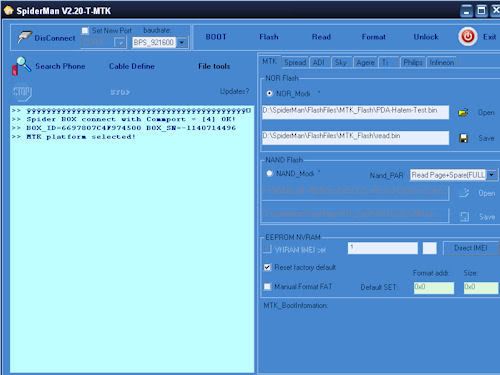Switch to the ADI tab
The image size is (500, 375).
coord(319,62)
